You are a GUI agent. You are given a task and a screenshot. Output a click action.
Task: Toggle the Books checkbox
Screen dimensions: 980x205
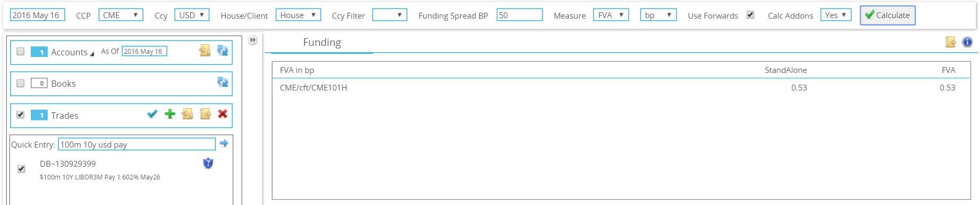[x=20, y=83]
